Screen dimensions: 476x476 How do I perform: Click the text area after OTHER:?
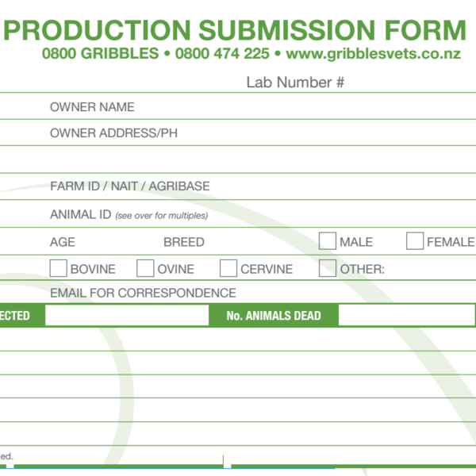click(431, 269)
